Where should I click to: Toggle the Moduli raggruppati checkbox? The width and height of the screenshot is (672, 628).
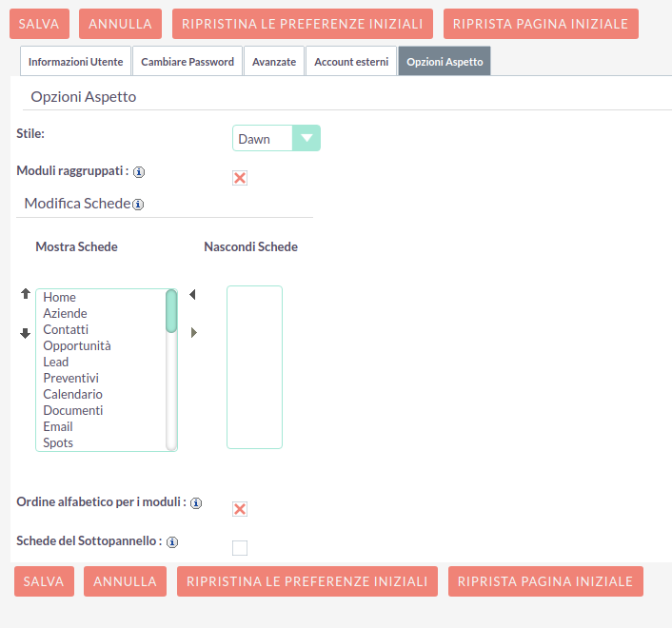pos(240,178)
